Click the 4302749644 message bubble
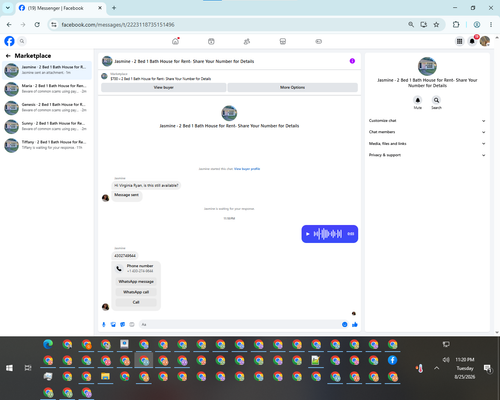 [x=125, y=256]
